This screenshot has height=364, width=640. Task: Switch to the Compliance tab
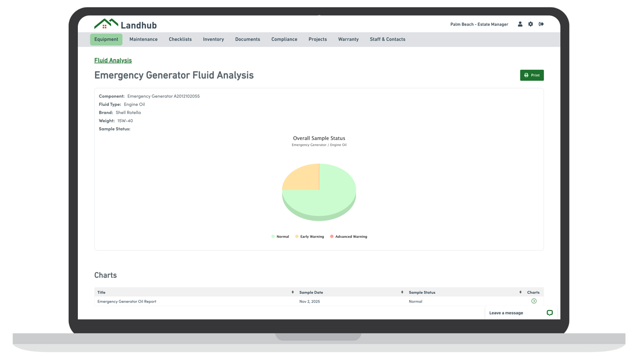click(284, 39)
